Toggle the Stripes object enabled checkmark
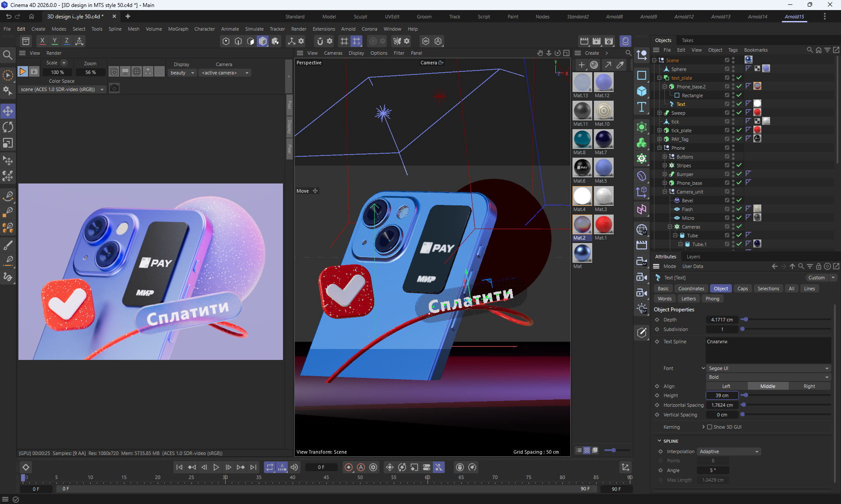This screenshot has width=841, height=504. (739, 166)
